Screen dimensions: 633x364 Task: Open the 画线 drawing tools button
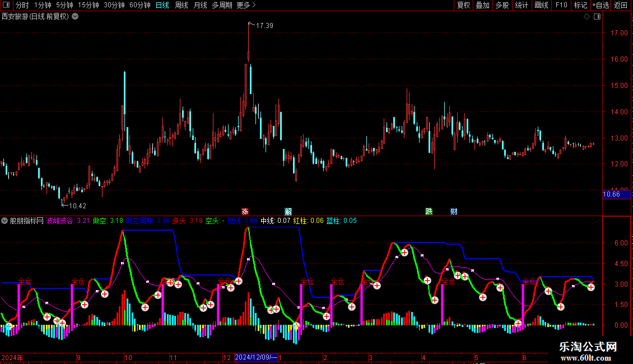tap(541, 6)
